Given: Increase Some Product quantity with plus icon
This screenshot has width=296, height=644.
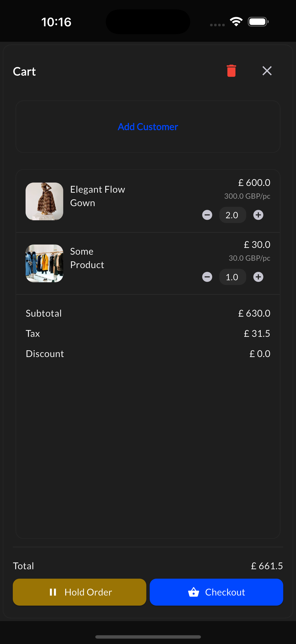Looking at the screenshot, I should point(258,277).
